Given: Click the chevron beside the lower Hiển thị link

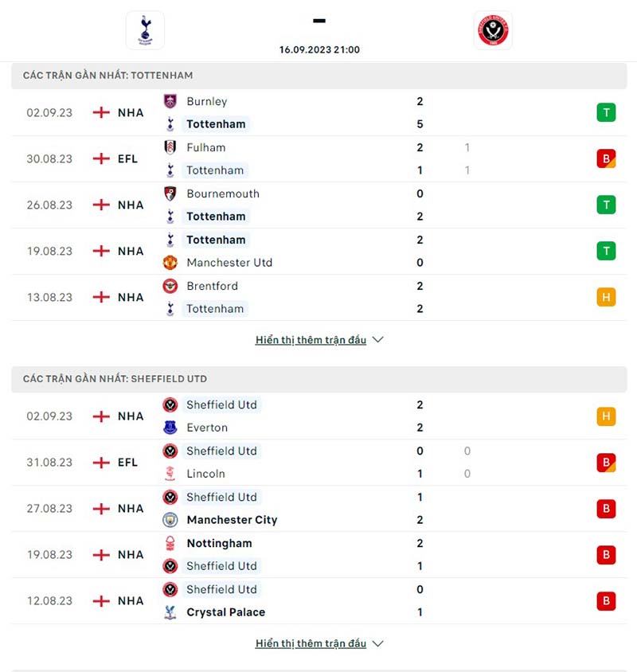Looking at the screenshot, I should point(377,643).
